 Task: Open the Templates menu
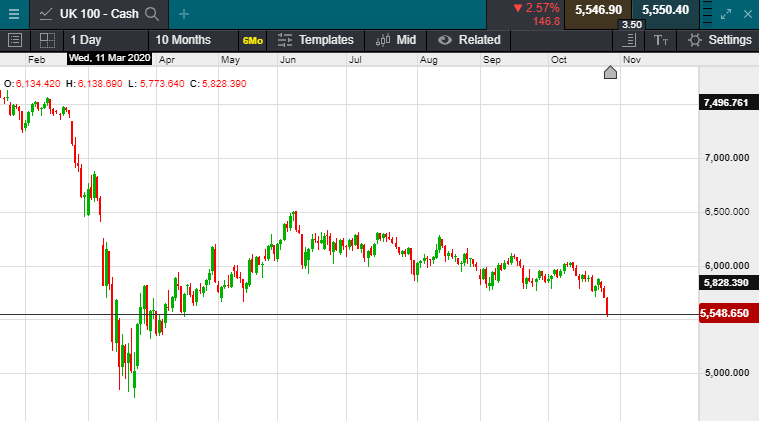click(x=316, y=40)
